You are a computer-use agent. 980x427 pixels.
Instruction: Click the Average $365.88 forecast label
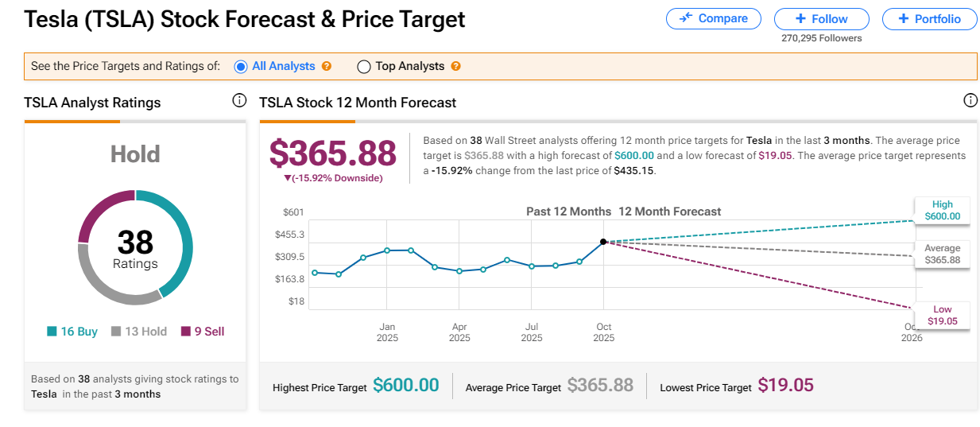[942, 254]
